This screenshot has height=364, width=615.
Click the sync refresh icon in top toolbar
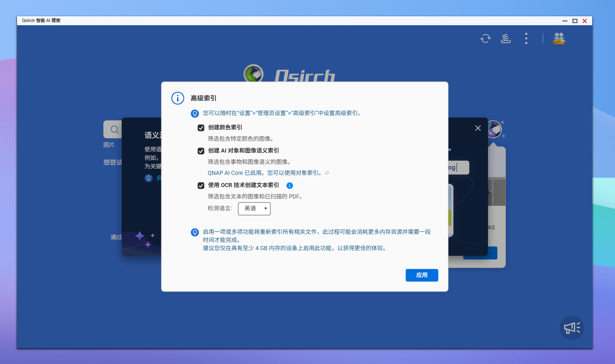(485, 39)
